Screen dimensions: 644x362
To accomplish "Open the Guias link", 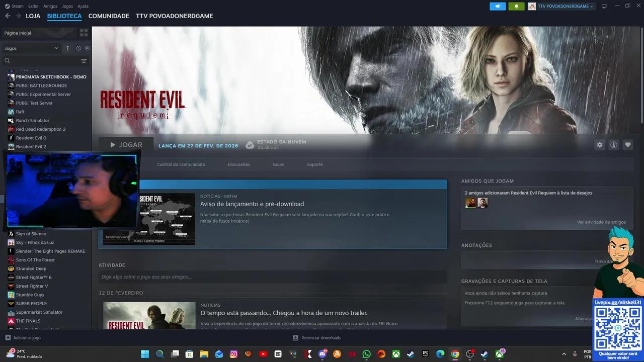I will tap(278, 164).
